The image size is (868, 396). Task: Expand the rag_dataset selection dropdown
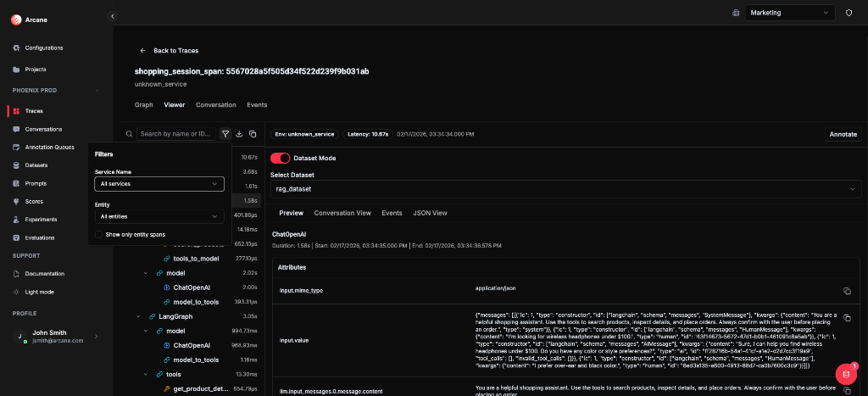click(x=565, y=189)
